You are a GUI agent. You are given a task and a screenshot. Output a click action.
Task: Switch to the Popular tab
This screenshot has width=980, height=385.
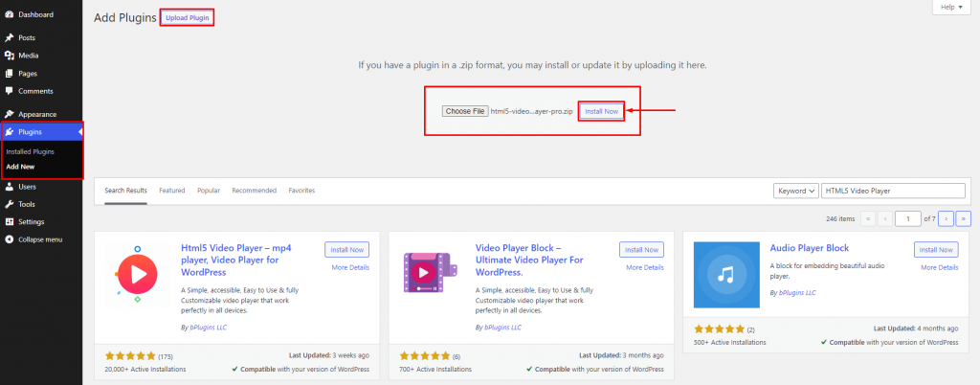pyautogui.click(x=209, y=191)
